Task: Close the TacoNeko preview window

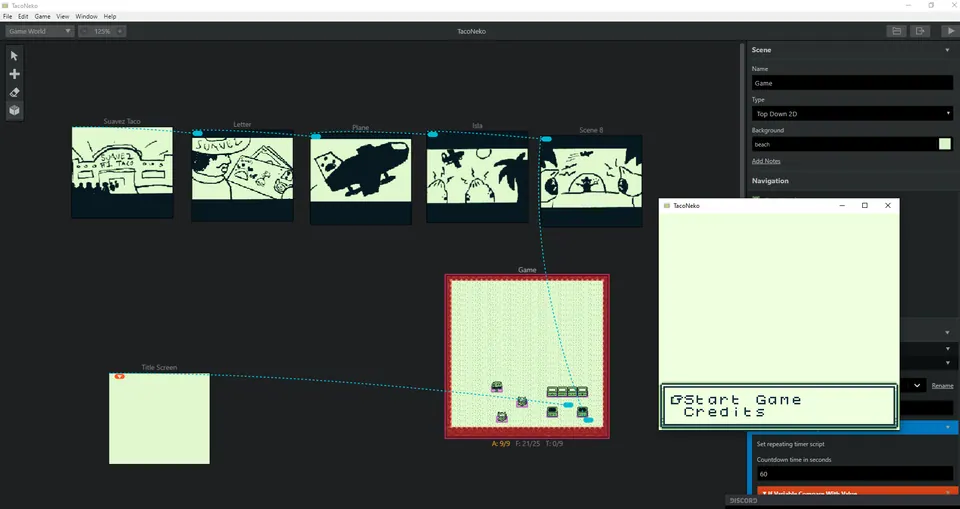Action: coord(888,206)
